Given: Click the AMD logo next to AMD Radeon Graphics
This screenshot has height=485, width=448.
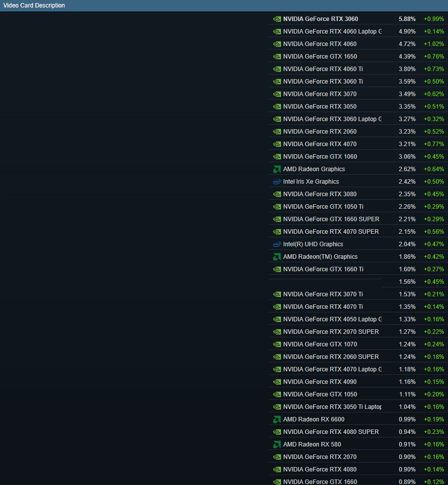Looking at the screenshot, I should [x=276, y=169].
